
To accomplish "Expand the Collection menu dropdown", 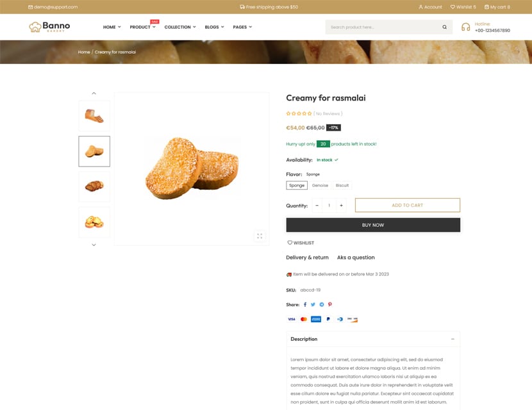I will pos(180,27).
